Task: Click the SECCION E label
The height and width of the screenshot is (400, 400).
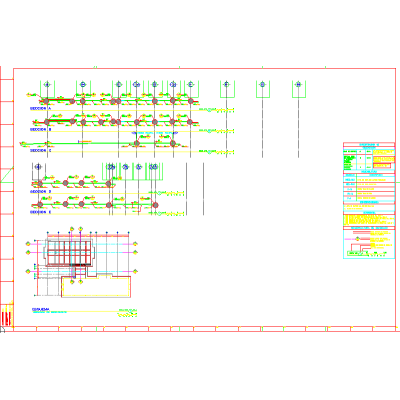Action: (40, 212)
